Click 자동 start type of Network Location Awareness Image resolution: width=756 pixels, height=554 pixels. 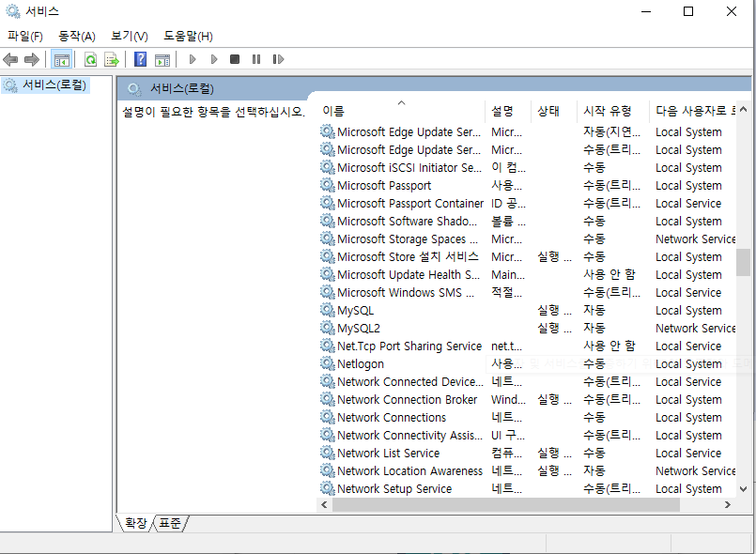pyautogui.click(x=594, y=471)
